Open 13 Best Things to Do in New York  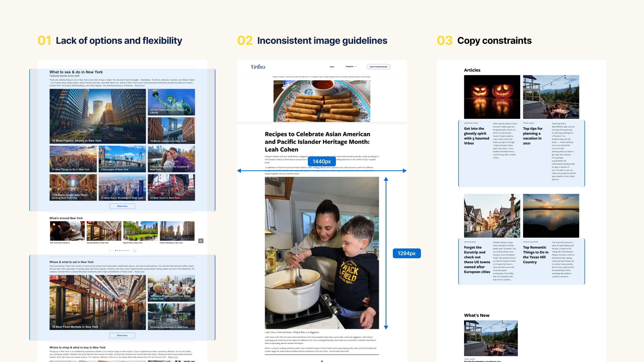tap(73, 159)
